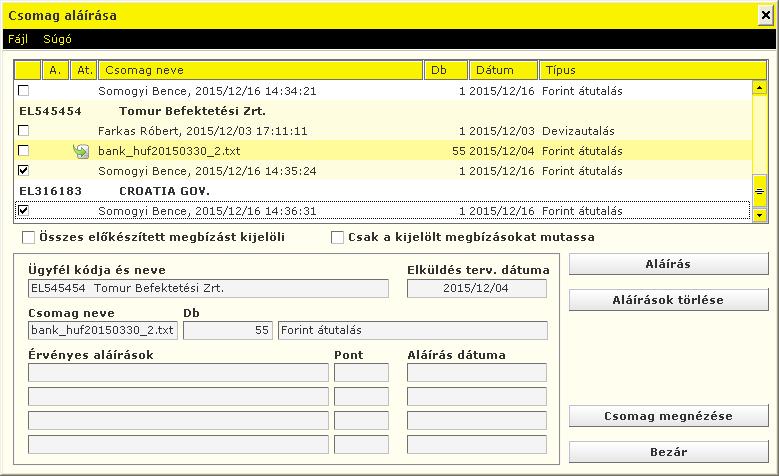Select the EL316183 CROATIA GOV. group row

click(383, 191)
